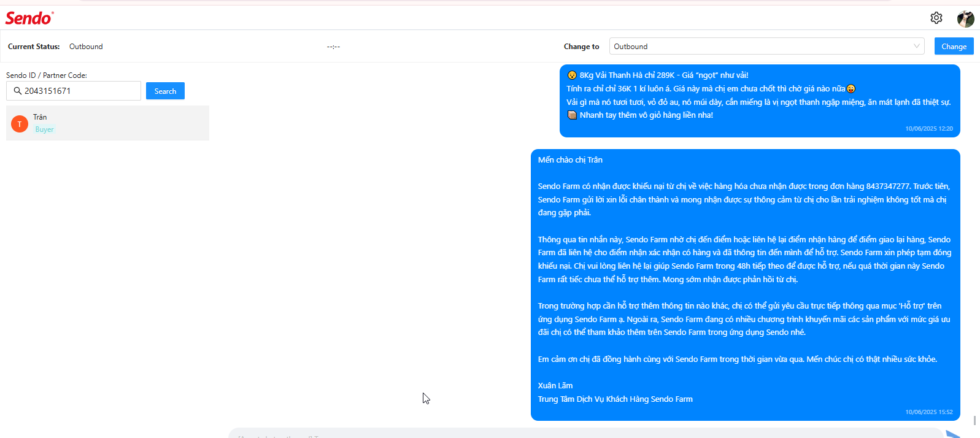Click the search magnifier icon in ID field
This screenshot has width=980, height=438.
click(18, 91)
